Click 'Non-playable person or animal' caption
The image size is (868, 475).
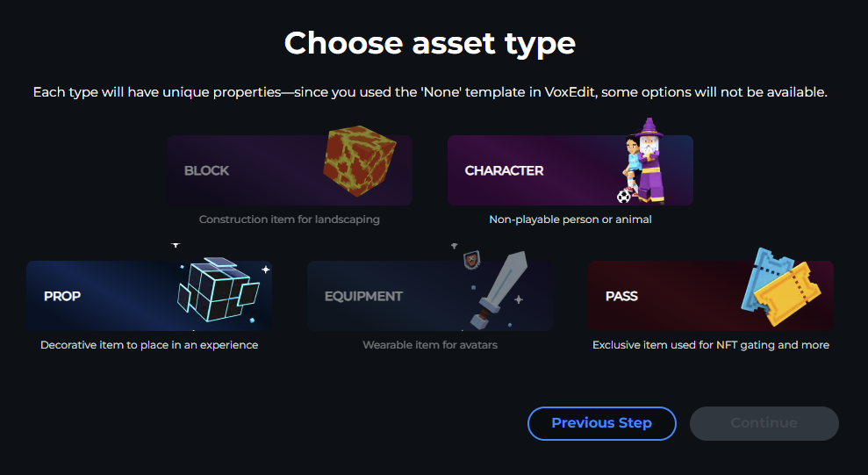point(570,220)
